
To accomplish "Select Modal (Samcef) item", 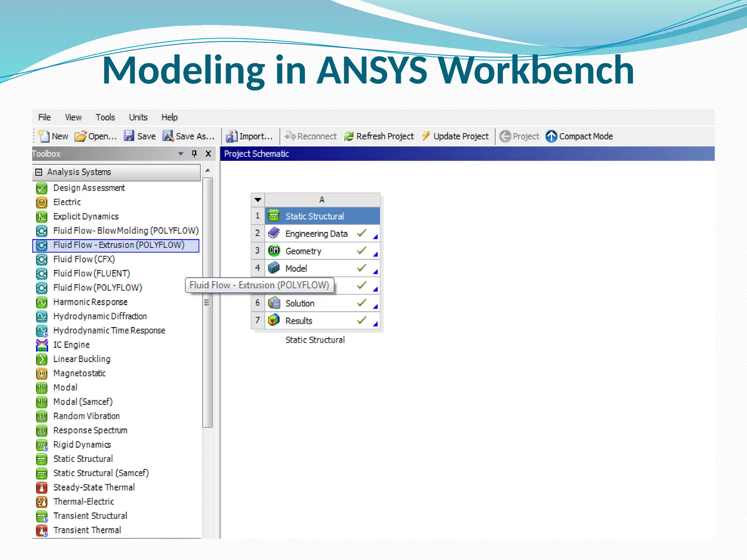I will 83,402.
